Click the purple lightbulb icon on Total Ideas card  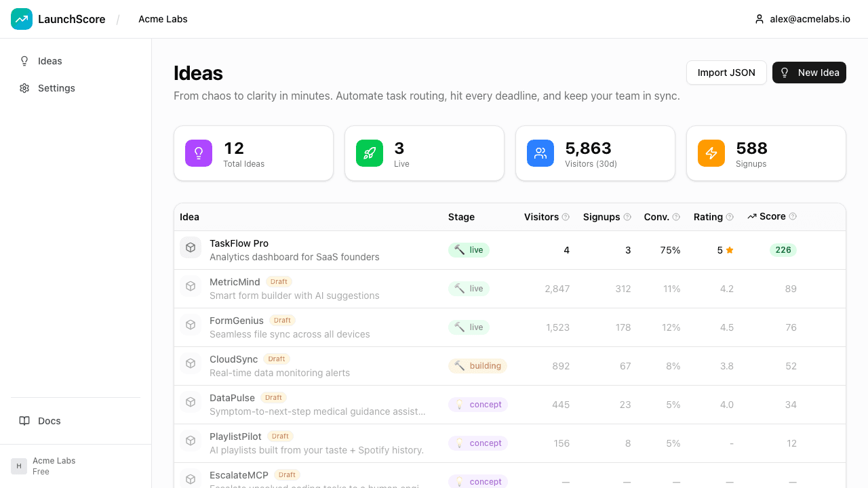(x=198, y=153)
